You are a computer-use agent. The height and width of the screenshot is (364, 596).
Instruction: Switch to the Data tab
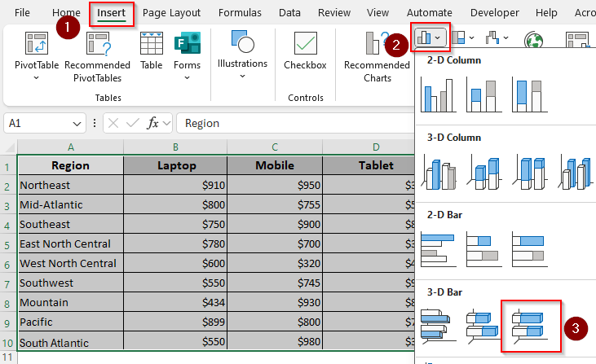[289, 13]
